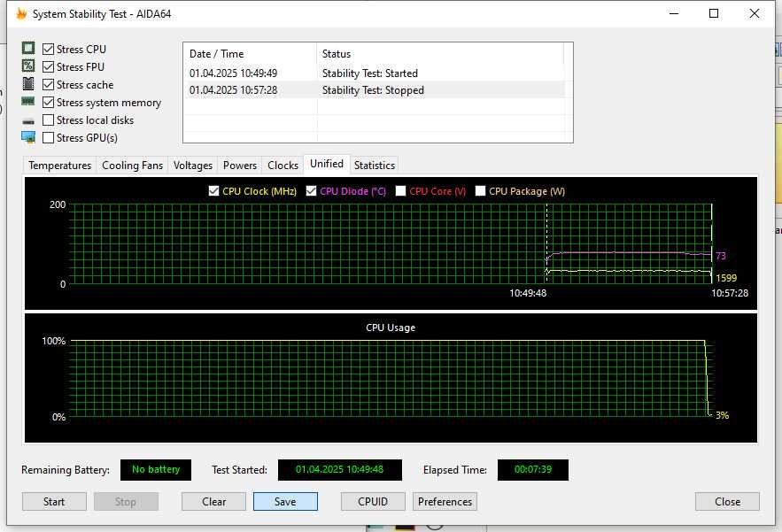Open the Statistics tab
This screenshot has height=532, width=782.
[x=375, y=165]
